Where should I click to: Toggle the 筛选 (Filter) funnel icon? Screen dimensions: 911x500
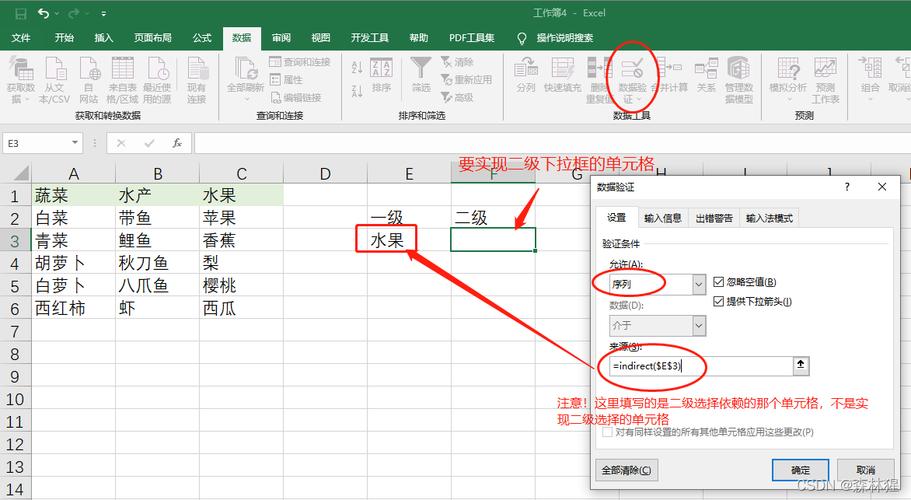[421, 75]
